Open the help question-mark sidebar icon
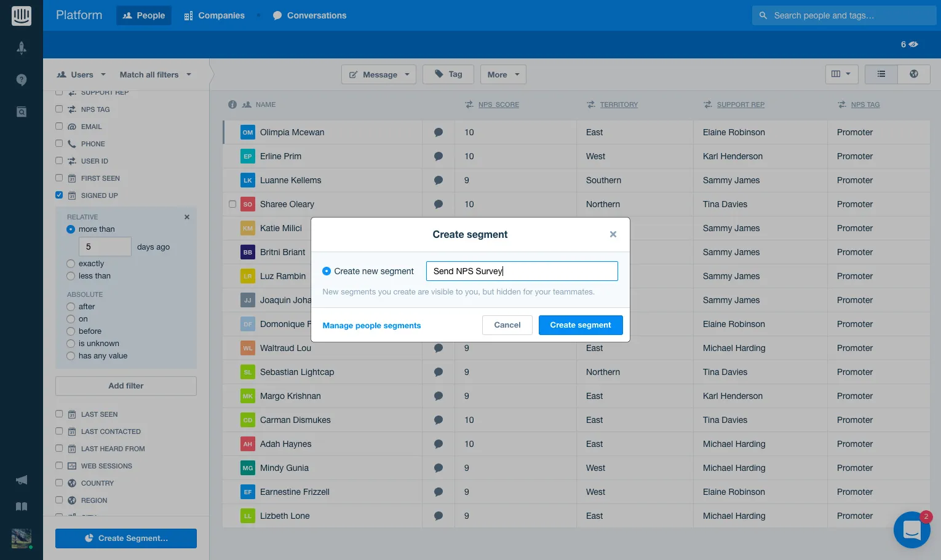Viewport: 941px width, 560px height. [22, 80]
